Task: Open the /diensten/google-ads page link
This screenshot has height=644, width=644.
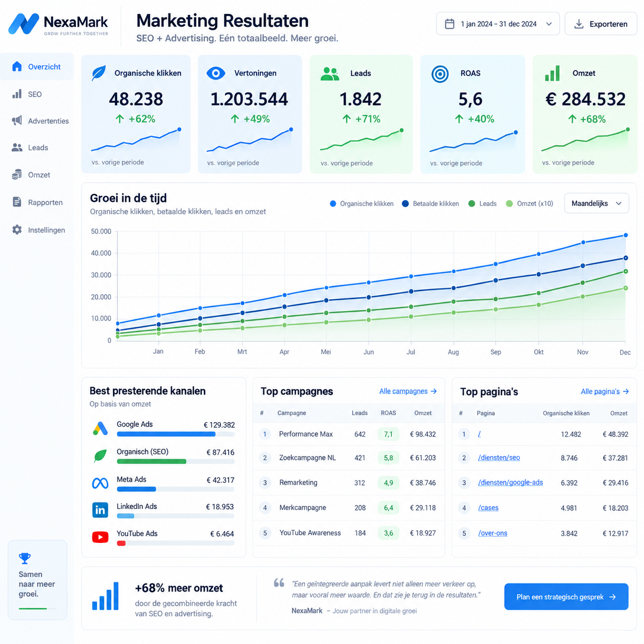Action: pos(510,483)
